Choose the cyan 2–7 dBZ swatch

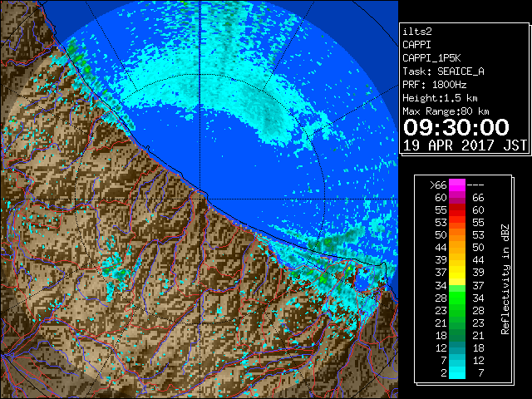[x=457, y=372]
